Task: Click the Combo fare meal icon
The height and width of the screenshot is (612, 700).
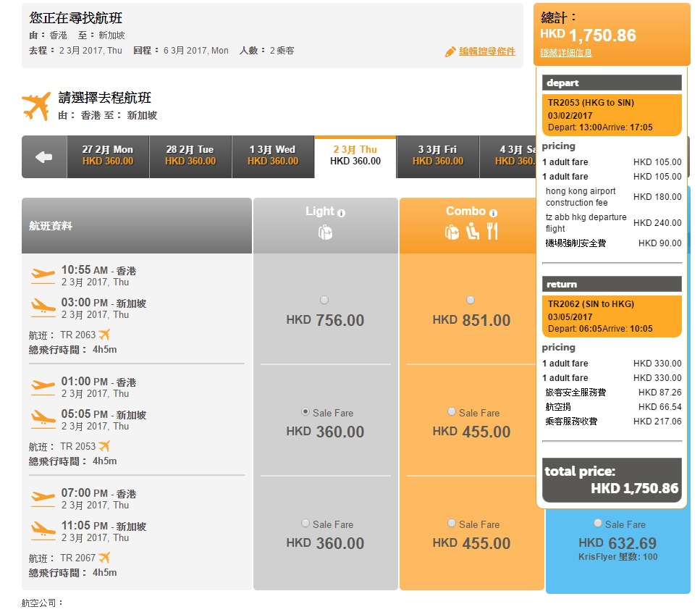Action: pos(492,231)
